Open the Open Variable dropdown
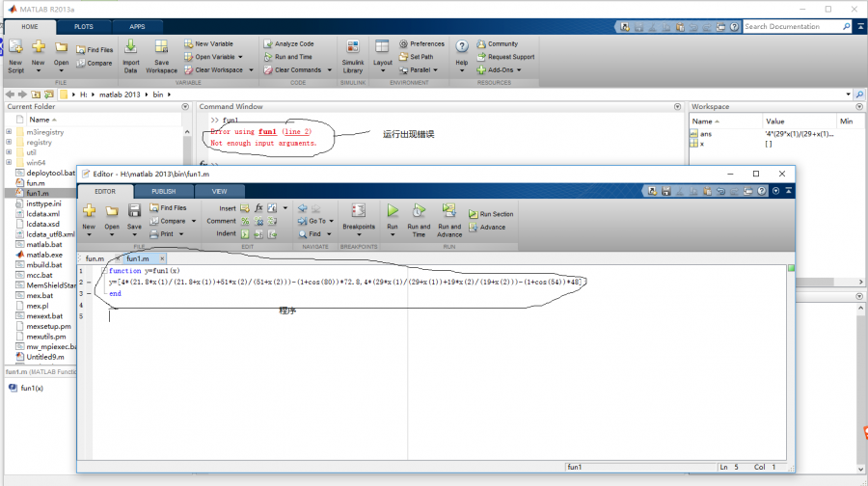 pyautogui.click(x=240, y=57)
